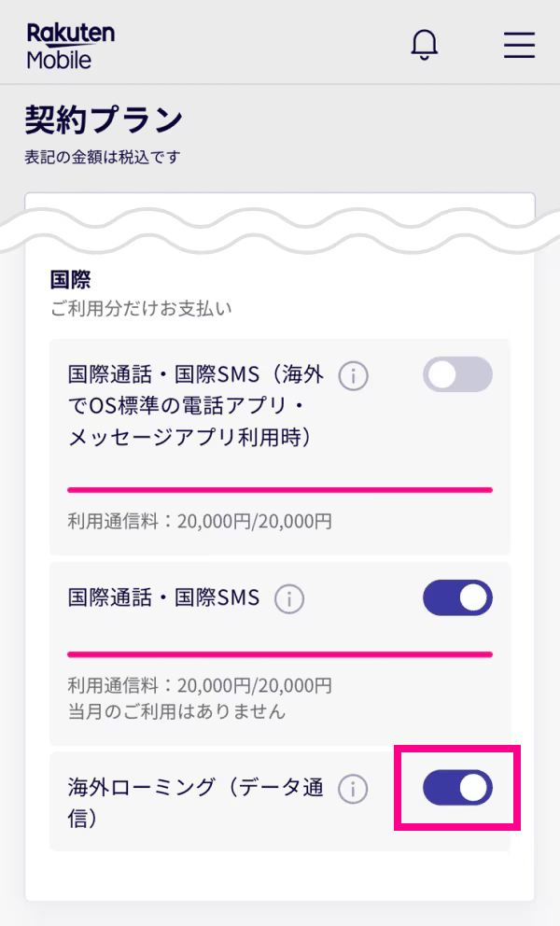Viewport: 560px width, 926px height.
Task: Click the Rakuten Mobile logo
Action: click(68, 44)
